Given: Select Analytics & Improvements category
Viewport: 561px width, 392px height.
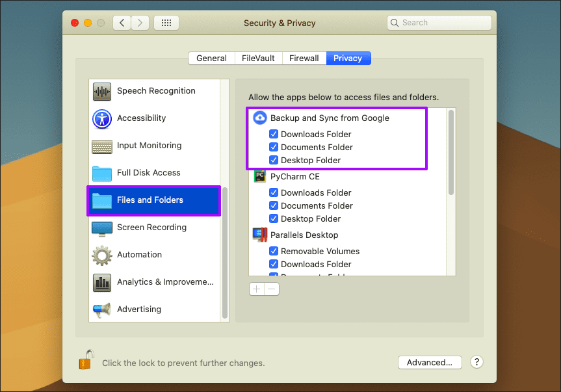Looking at the screenshot, I should [x=155, y=282].
